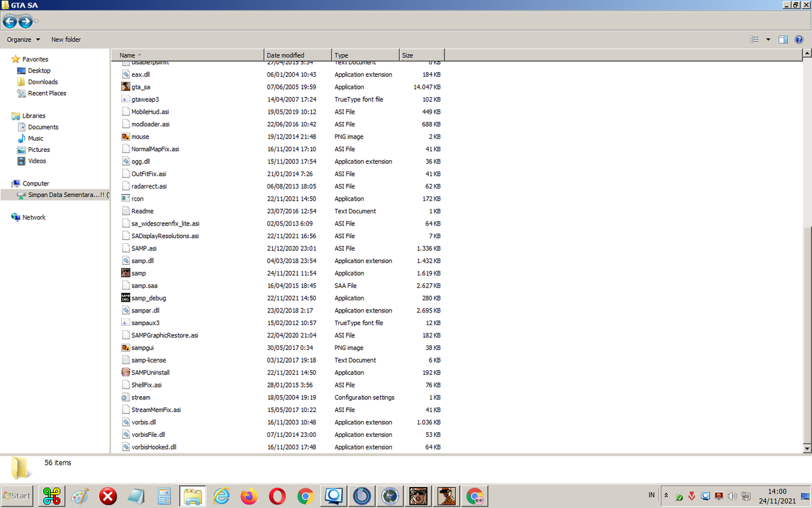The image size is (812, 508).
Task: Sort by Date modified column
Action: coord(298,55)
